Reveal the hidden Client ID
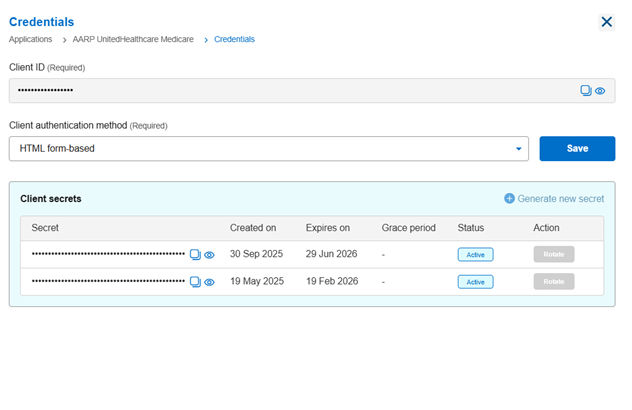The width and height of the screenshot is (632, 410). [x=600, y=91]
